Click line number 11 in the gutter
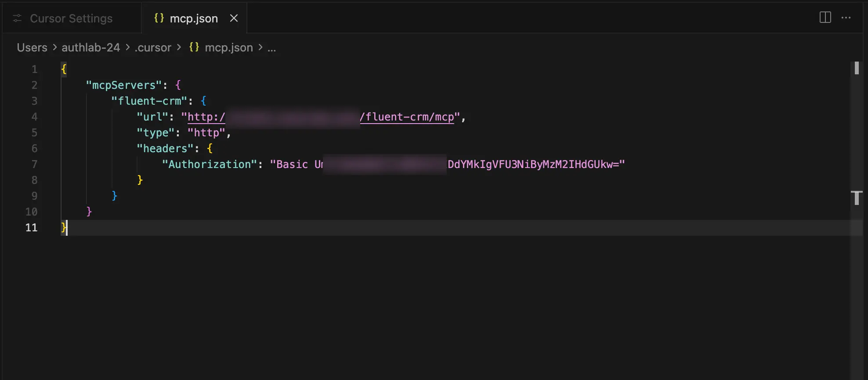The height and width of the screenshot is (380, 868). point(32,228)
